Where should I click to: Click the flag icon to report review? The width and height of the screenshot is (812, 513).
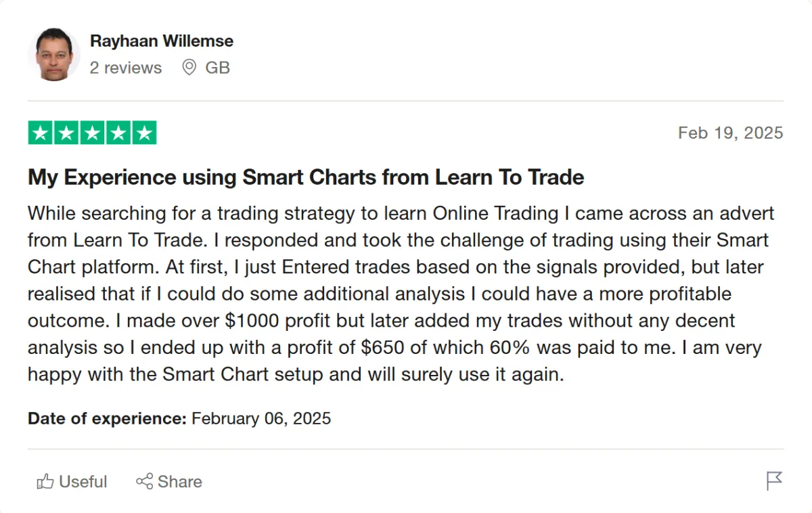[774, 481]
